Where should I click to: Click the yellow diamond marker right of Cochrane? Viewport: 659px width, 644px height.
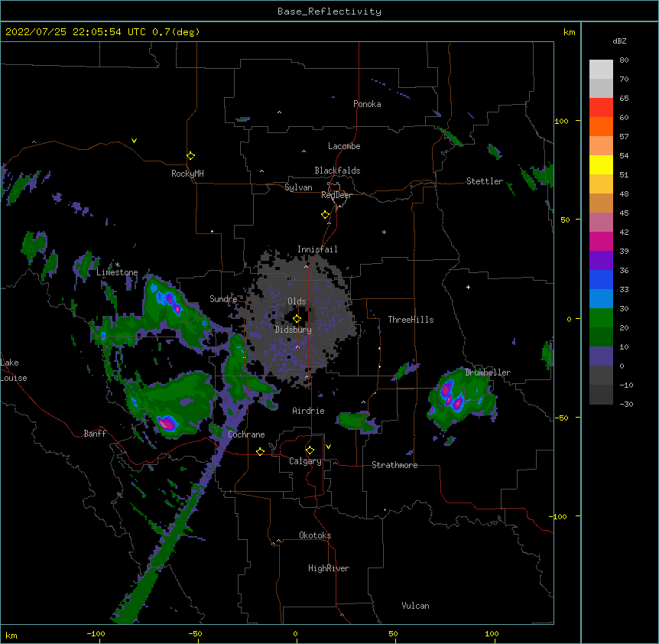(x=260, y=451)
